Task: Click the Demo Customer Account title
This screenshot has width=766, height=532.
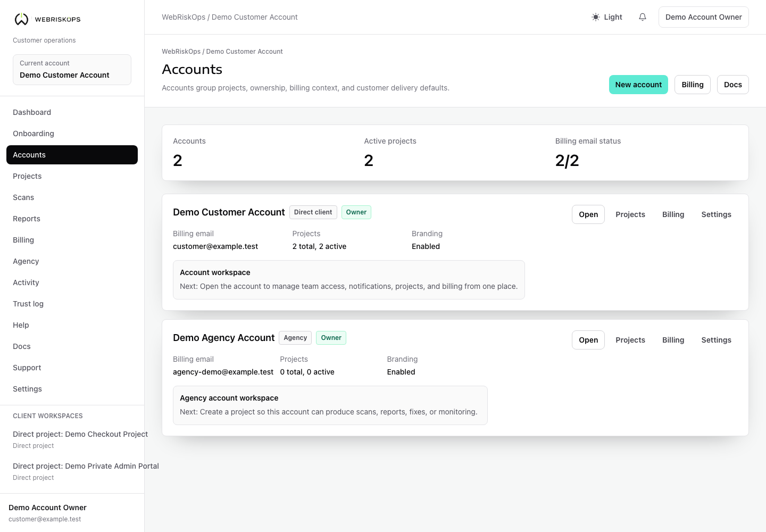Action: coord(229,212)
